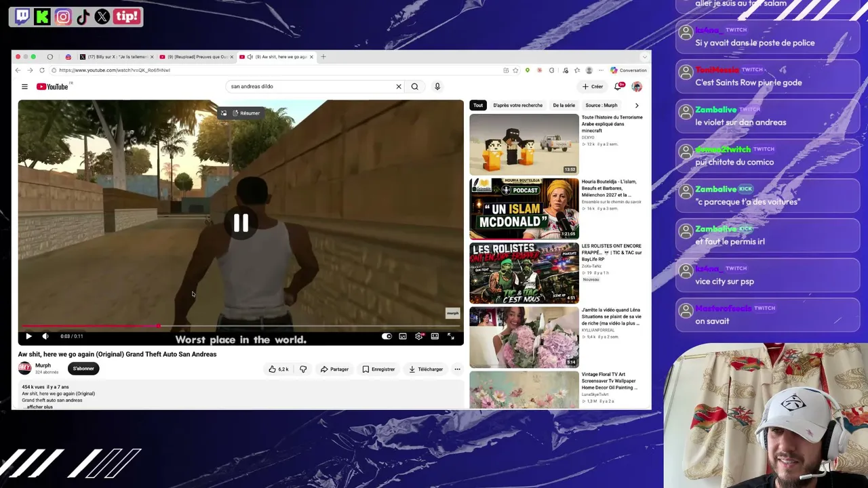Select the De la série chip

click(x=564, y=106)
